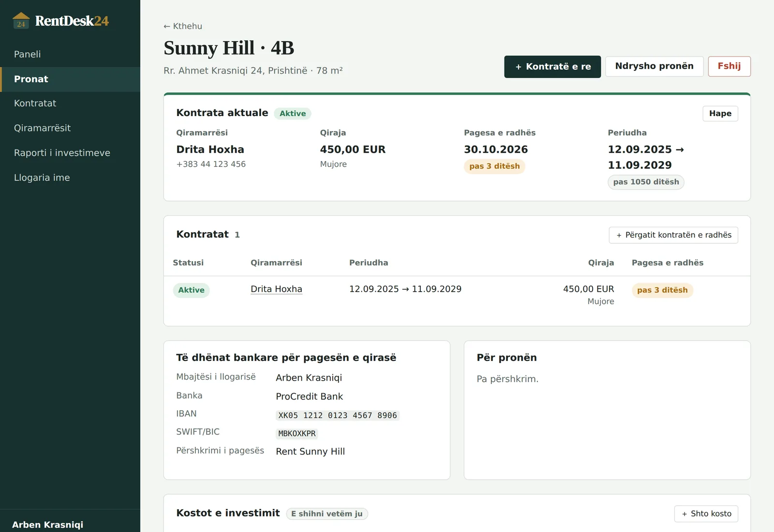Click Shto kosto button
Screen dimensions: 774x532
click(706, 514)
